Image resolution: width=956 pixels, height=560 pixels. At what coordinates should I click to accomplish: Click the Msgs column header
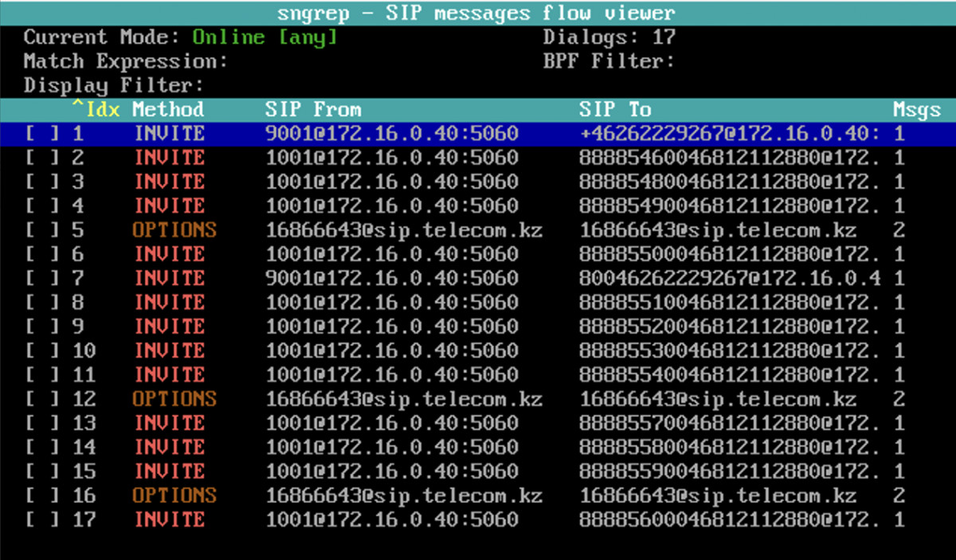click(x=916, y=110)
